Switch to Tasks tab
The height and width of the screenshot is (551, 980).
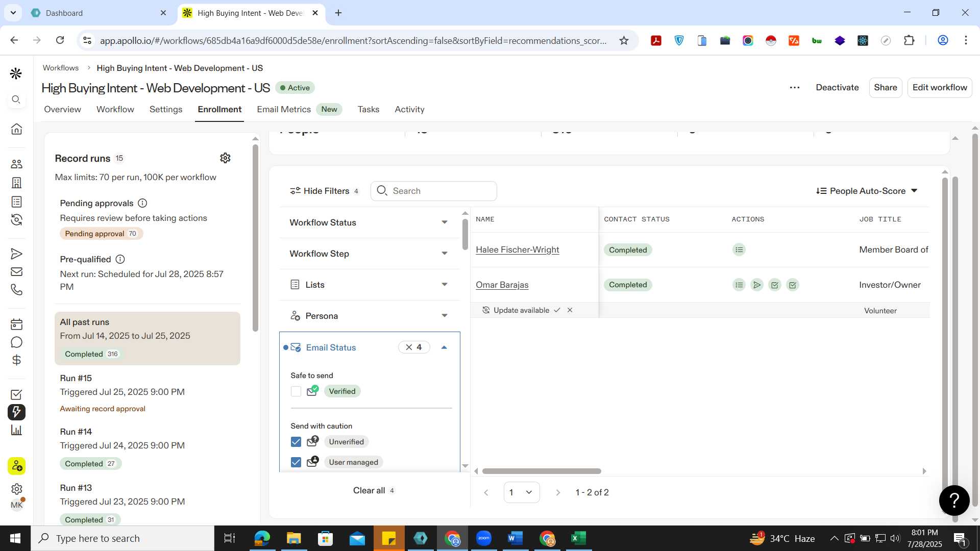pos(369,109)
